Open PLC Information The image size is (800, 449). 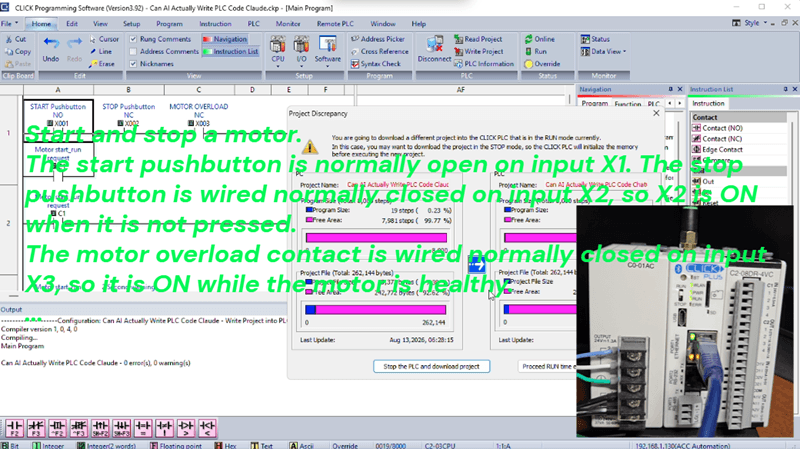click(484, 64)
